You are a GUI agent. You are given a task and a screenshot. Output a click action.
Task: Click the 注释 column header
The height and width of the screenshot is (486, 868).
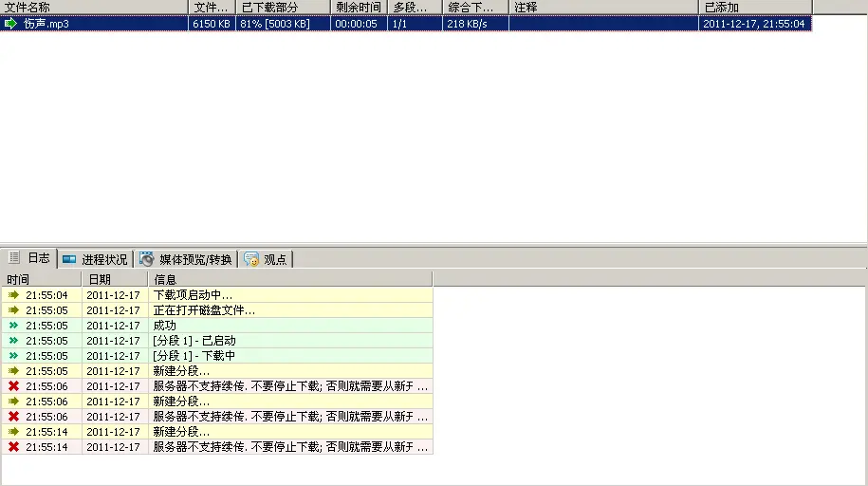tap(604, 8)
